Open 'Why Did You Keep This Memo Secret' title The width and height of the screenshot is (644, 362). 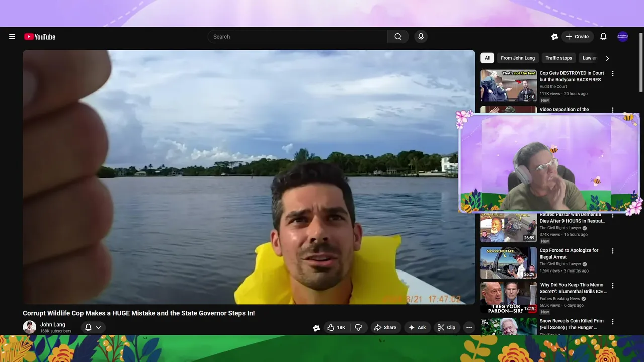point(574,288)
